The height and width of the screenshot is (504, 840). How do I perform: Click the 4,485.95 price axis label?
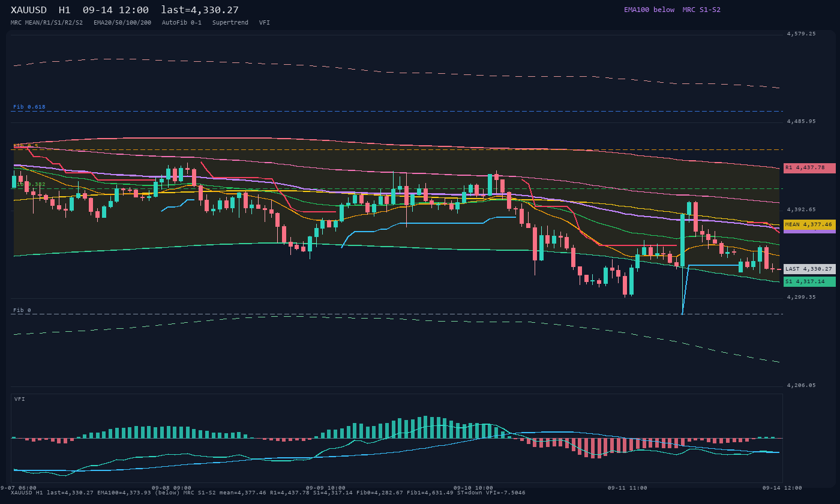[802, 121]
